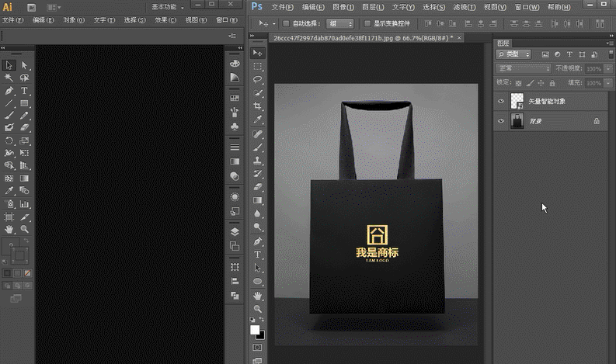
Task: Open the 基本功能 workspace switcher
Action: (167, 7)
